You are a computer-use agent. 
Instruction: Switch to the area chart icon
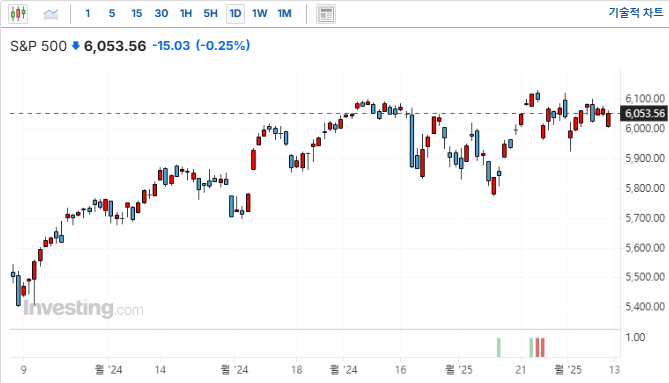pos(51,14)
